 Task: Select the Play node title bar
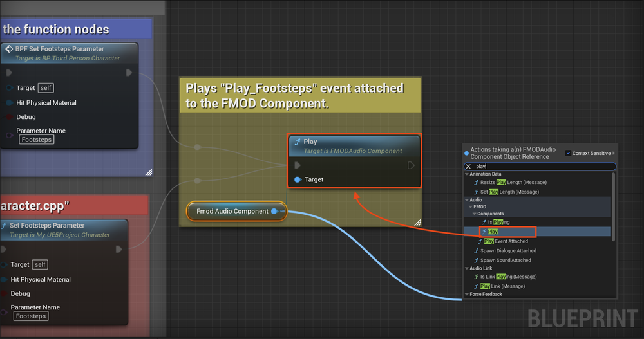354,146
